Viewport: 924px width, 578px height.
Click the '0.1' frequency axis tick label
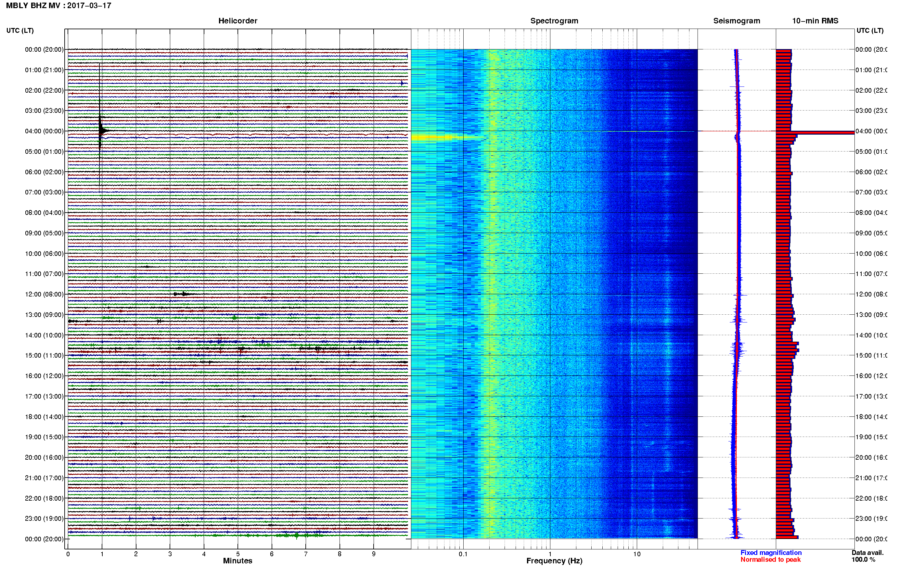[x=463, y=554]
